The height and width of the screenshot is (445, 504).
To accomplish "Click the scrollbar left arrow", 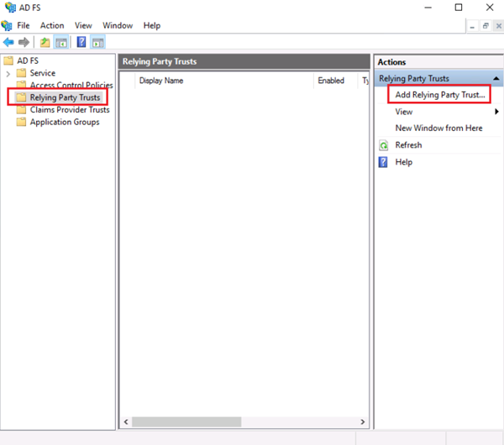I will pyautogui.click(x=126, y=421).
